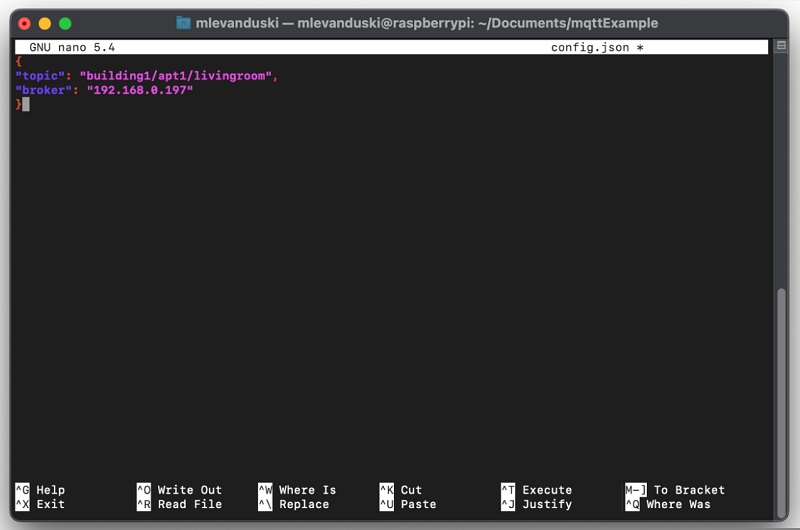The width and height of the screenshot is (800, 530).
Task: Click the config.json filename in the header
Action: click(x=589, y=47)
